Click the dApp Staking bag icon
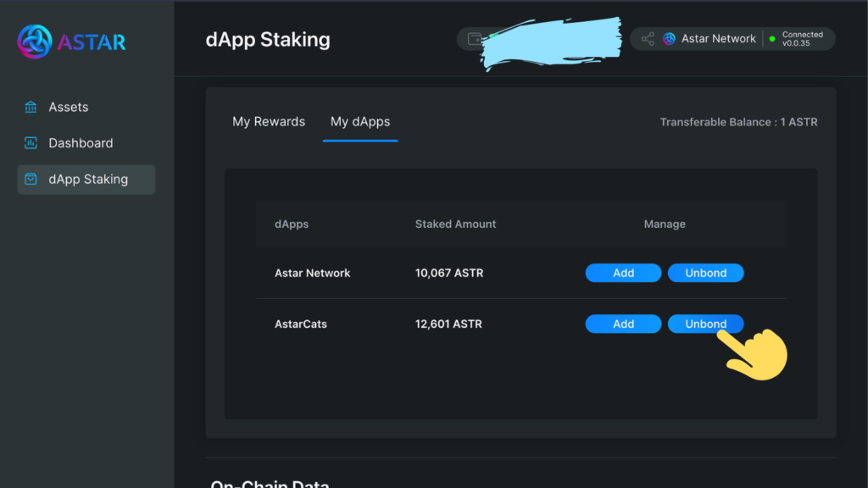Viewport: 868px width, 488px height. (x=31, y=179)
